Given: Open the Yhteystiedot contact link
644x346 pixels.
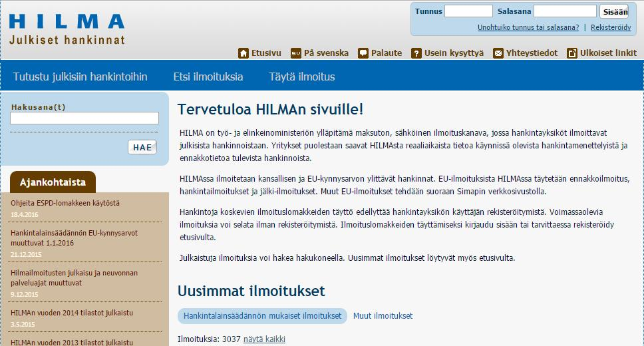Looking at the screenshot, I should tap(532, 53).
